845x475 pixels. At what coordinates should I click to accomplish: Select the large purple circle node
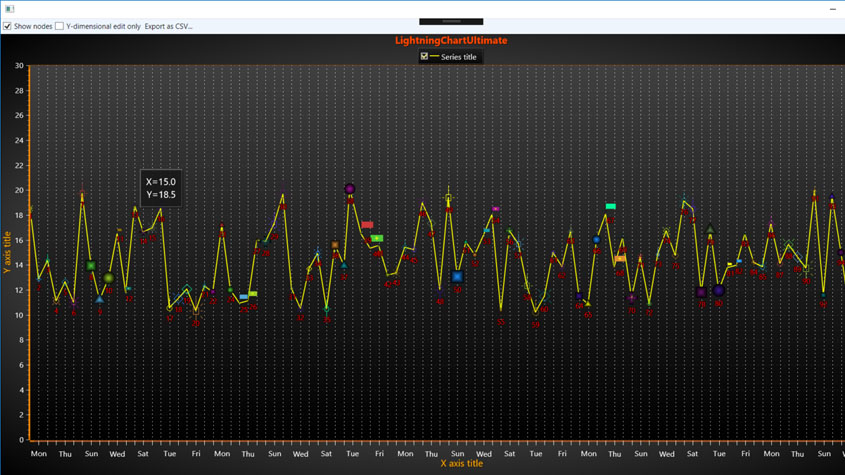click(350, 189)
